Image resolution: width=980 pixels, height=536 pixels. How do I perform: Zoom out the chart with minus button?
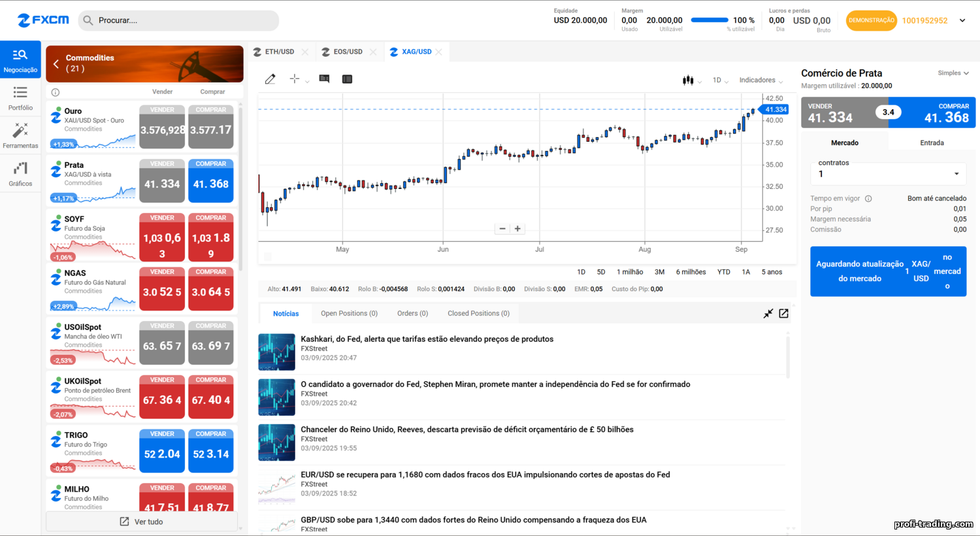coord(502,229)
